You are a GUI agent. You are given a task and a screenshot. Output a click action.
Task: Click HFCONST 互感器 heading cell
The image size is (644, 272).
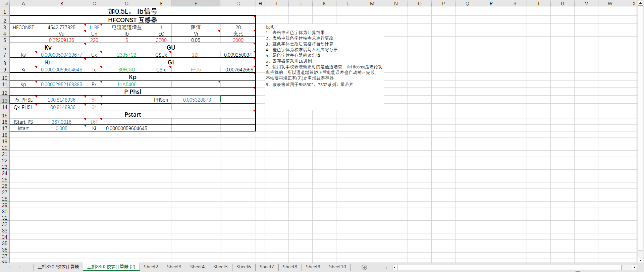tap(132, 20)
